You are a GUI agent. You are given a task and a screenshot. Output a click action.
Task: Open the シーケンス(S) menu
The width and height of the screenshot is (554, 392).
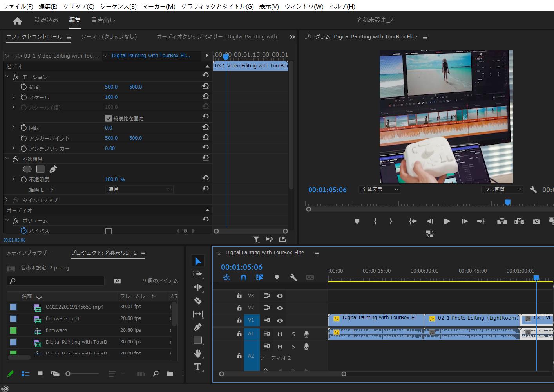coord(116,6)
